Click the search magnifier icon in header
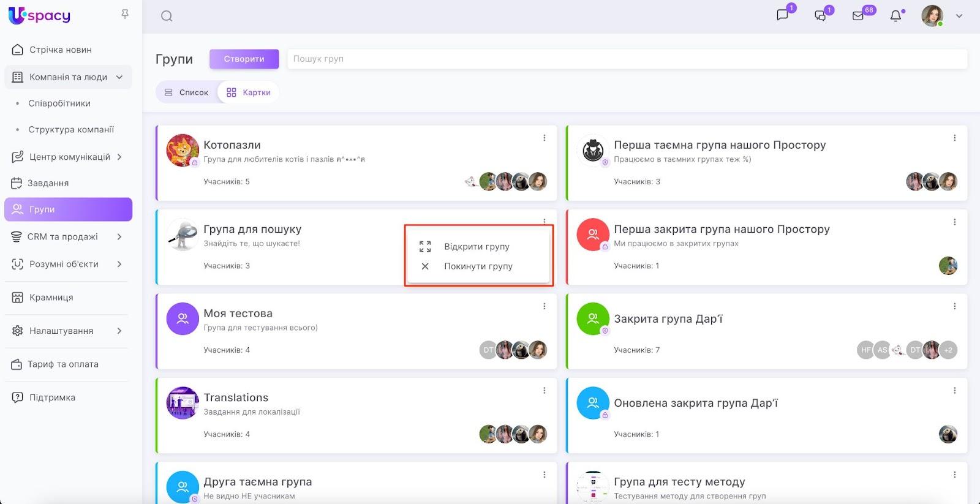Viewport: 980px width, 504px height. pos(167,17)
